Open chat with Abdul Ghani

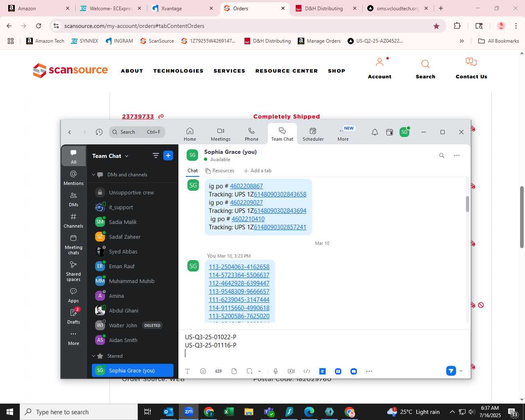point(132,310)
